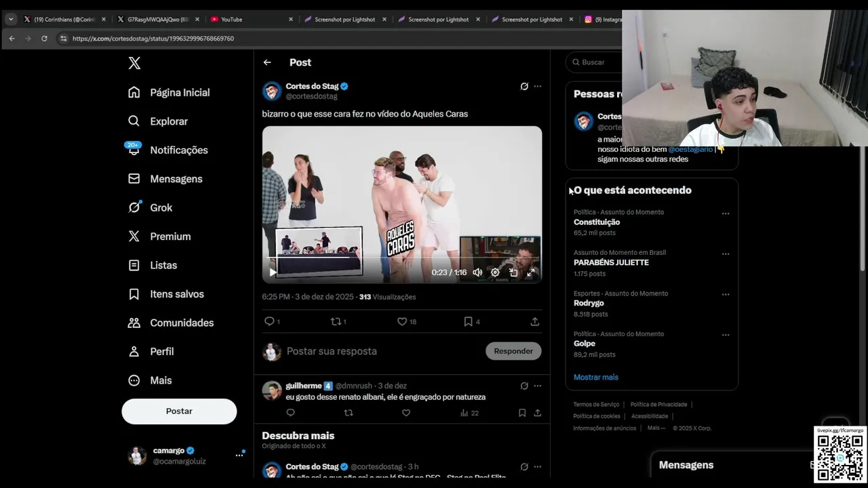Click Grok icon on guilherme's comment
868x488 pixels.
tap(524, 386)
